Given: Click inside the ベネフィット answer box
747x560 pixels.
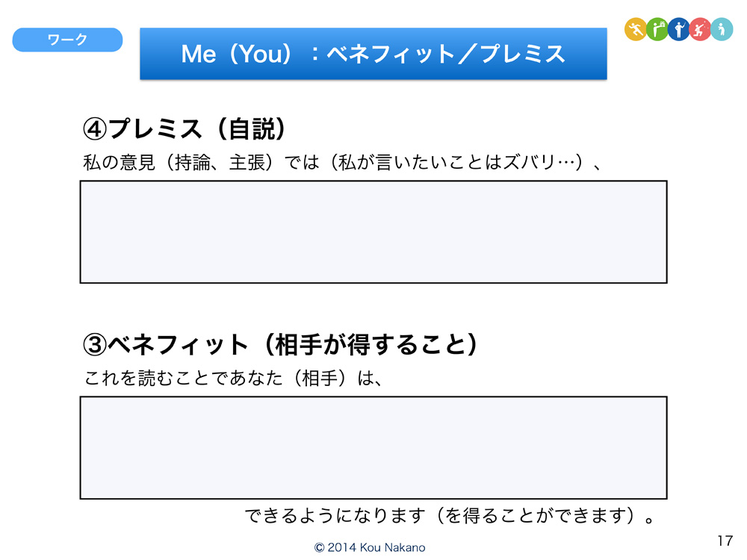Looking at the screenshot, I should pyautogui.click(x=373, y=447).
